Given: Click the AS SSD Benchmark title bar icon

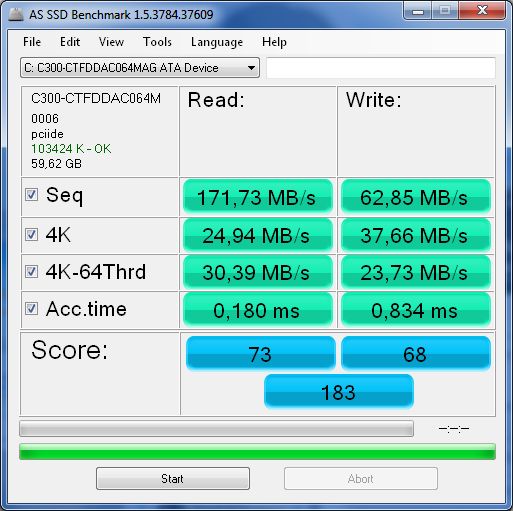Looking at the screenshot, I should point(16,14).
